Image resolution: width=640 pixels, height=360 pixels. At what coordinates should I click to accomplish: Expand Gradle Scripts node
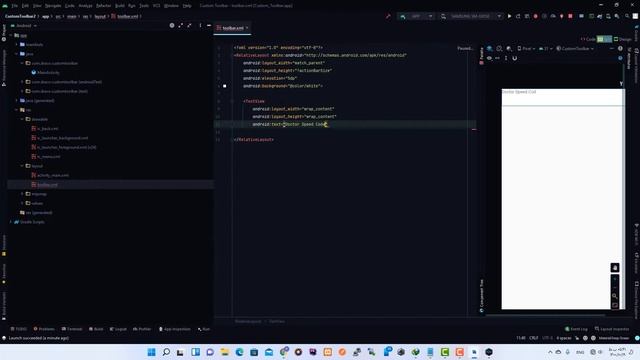[x=11, y=222]
